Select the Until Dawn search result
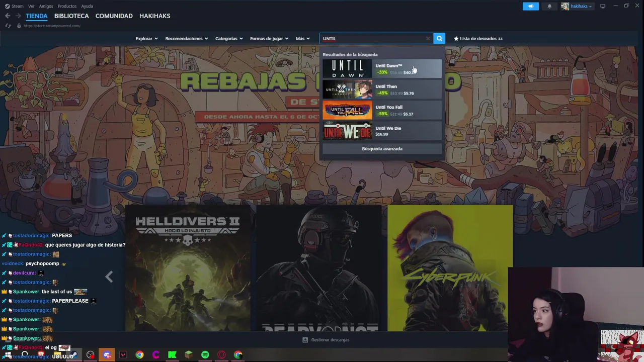 pyautogui.click(x=382, y=68)
